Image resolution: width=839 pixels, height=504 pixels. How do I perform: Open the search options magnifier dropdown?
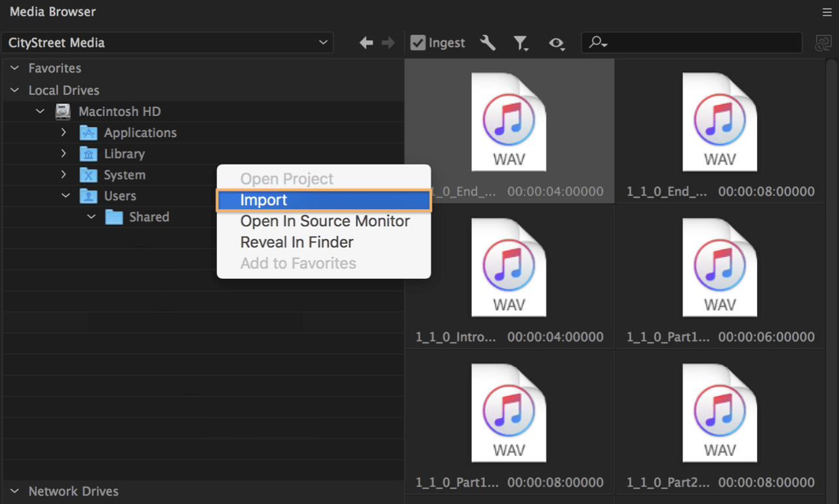pos(597,42)
